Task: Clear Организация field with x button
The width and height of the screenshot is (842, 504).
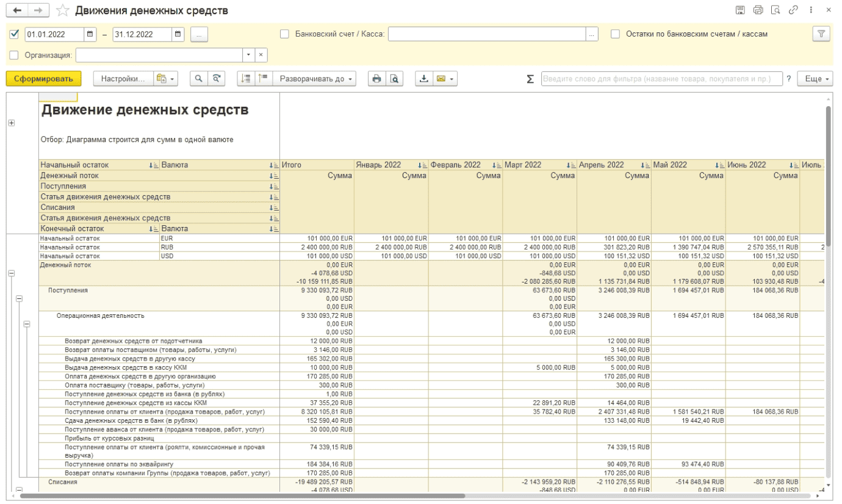Action: pos(261,55)
